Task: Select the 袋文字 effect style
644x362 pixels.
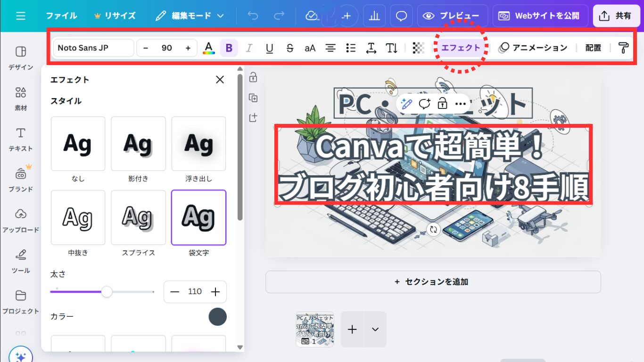Action: [x=198, y=217]
